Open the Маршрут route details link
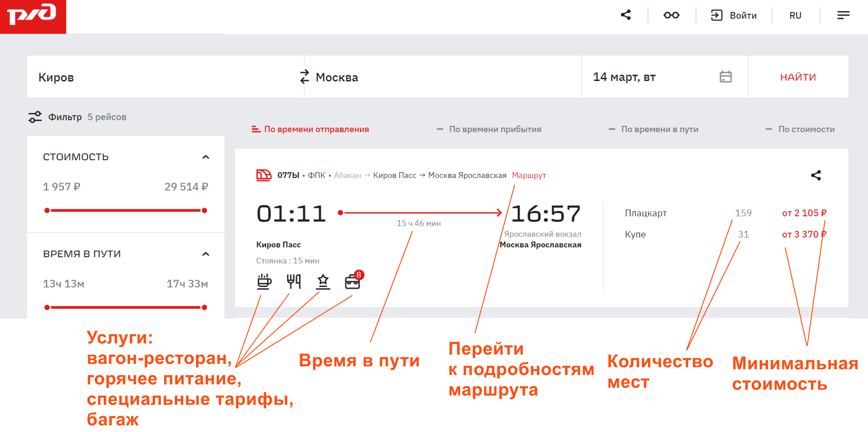The image size is (868, 432). [529, 175]
